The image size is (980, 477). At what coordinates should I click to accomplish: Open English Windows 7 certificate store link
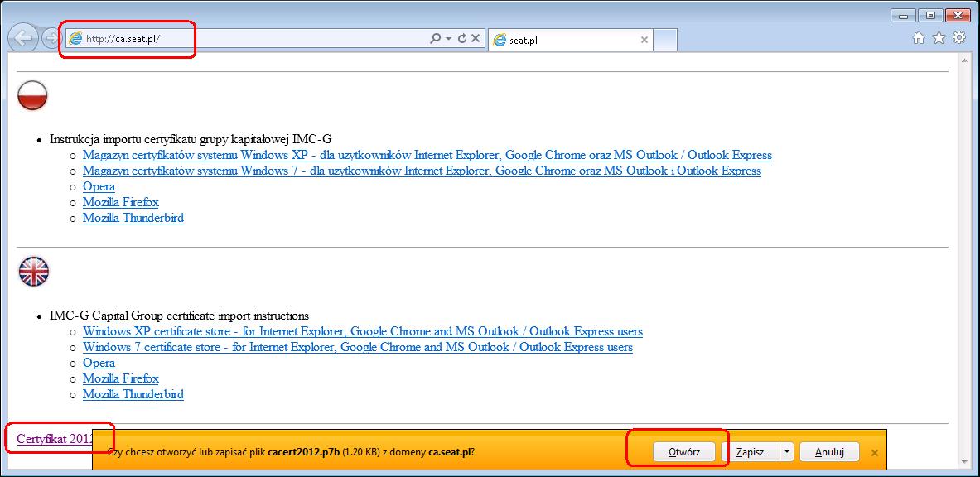point(357,347)
